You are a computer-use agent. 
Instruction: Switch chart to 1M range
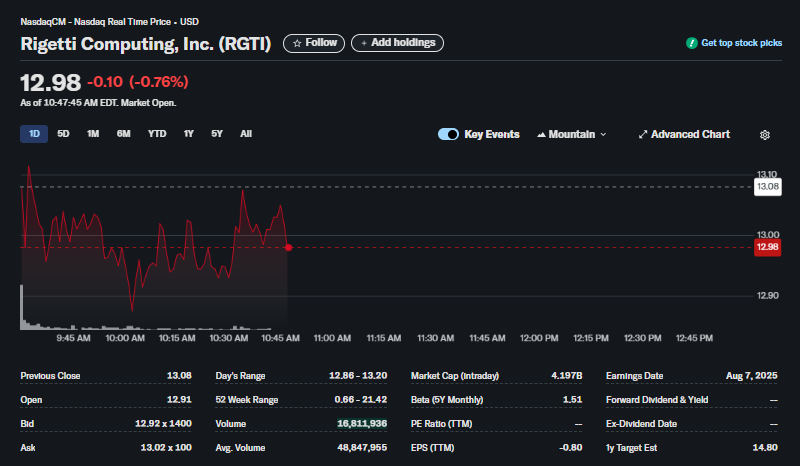click(x=93, y=134)
